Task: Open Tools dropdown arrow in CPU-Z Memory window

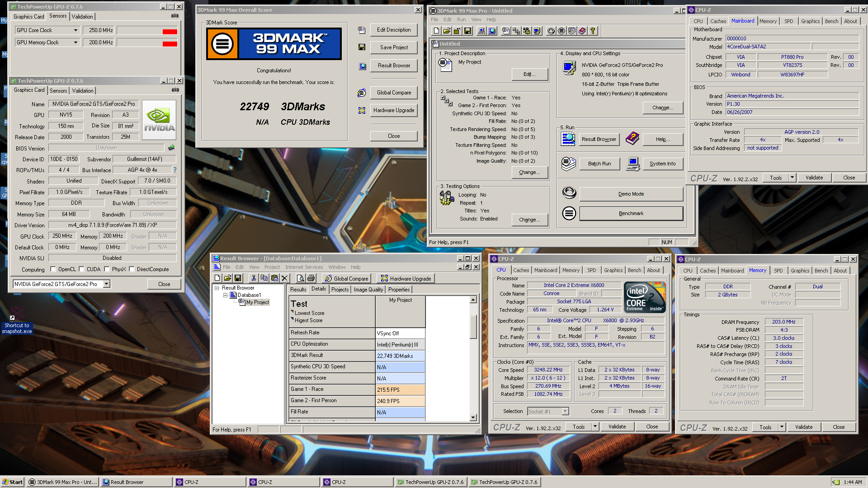Action: tap(782, 427)
